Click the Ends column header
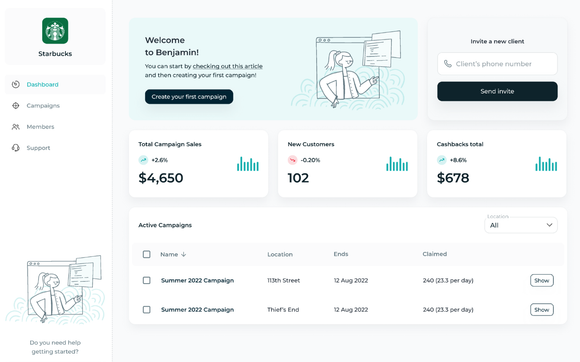 point(341,254)
